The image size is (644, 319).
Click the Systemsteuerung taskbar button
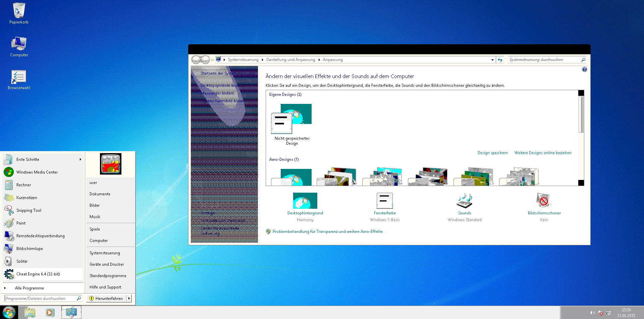[x=71, y=313]
